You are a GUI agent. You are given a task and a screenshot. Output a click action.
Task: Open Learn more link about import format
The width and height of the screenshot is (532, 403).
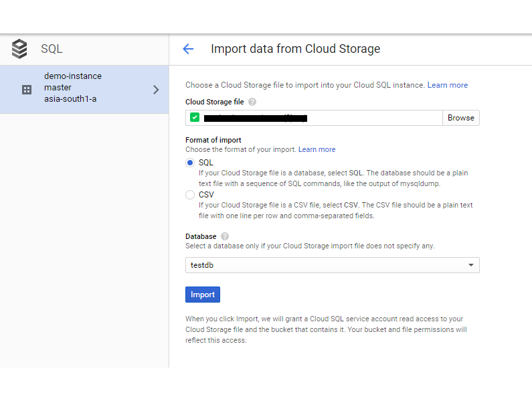coord(317,149)
